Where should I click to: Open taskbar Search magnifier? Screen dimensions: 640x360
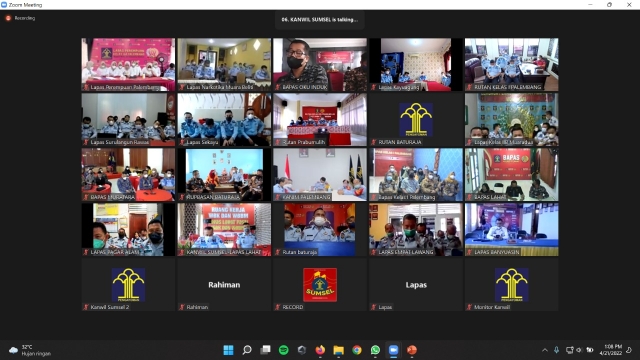[x=247, y=350]
